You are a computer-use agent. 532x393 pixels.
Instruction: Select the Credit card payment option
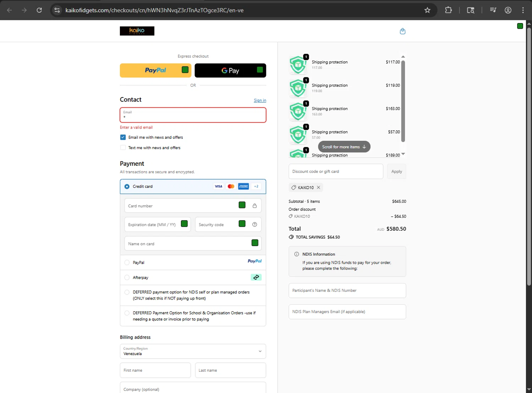tap(127, 186)
